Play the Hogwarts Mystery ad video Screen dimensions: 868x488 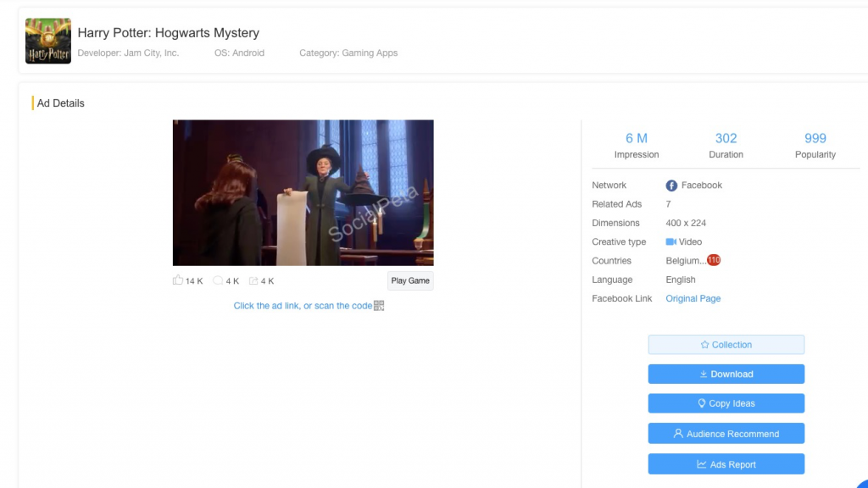303,192
